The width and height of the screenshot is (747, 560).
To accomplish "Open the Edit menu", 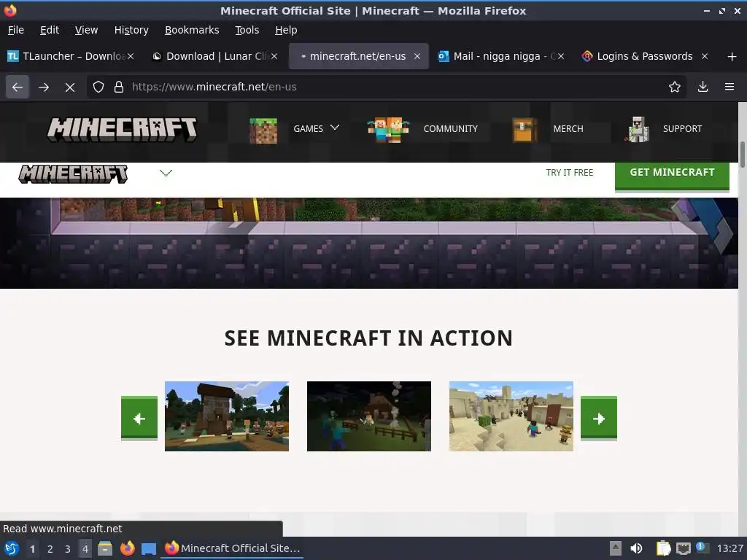I will (50, 30).
